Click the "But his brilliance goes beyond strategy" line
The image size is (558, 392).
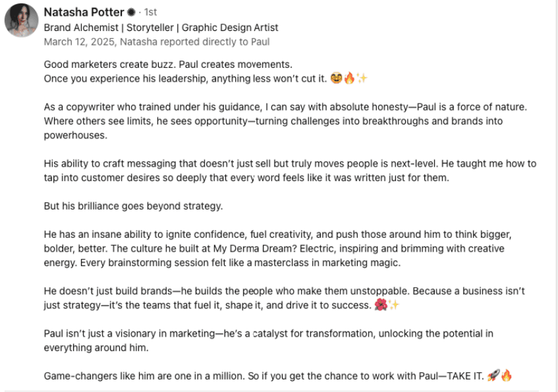[x=133, y=206]
